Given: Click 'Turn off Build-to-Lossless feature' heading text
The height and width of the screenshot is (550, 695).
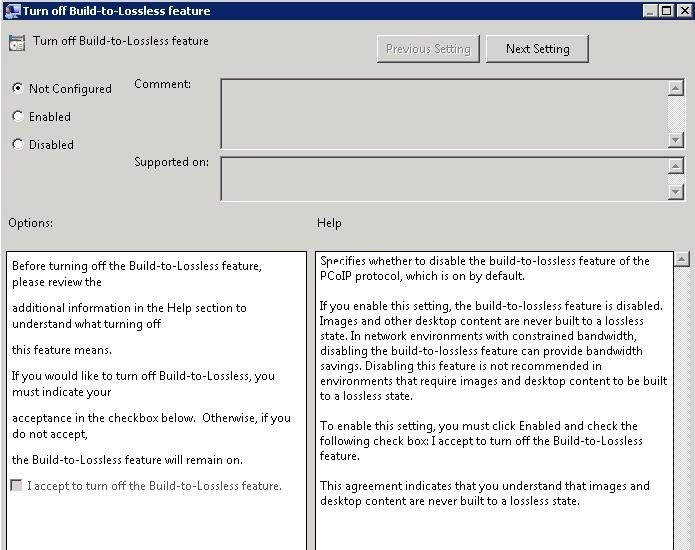Looking at the screenshot, I should (x=121, y=41).
